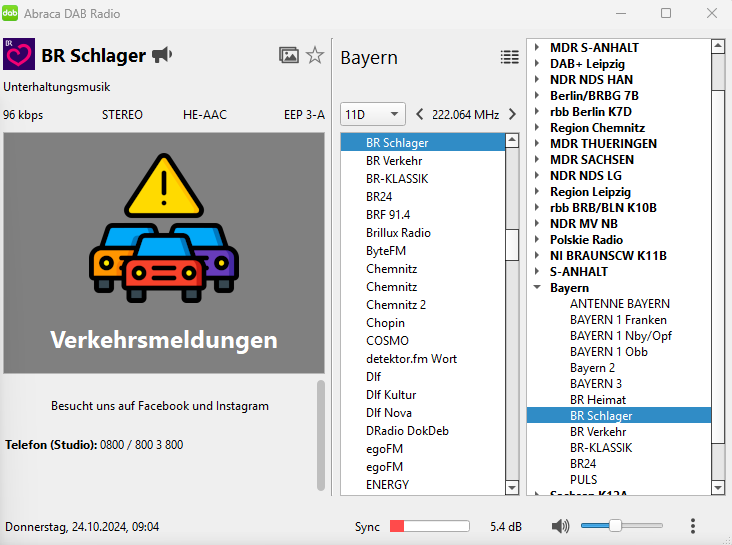
Task: Click the announcement megaphone icon
Action: click(x=162, y=55)
